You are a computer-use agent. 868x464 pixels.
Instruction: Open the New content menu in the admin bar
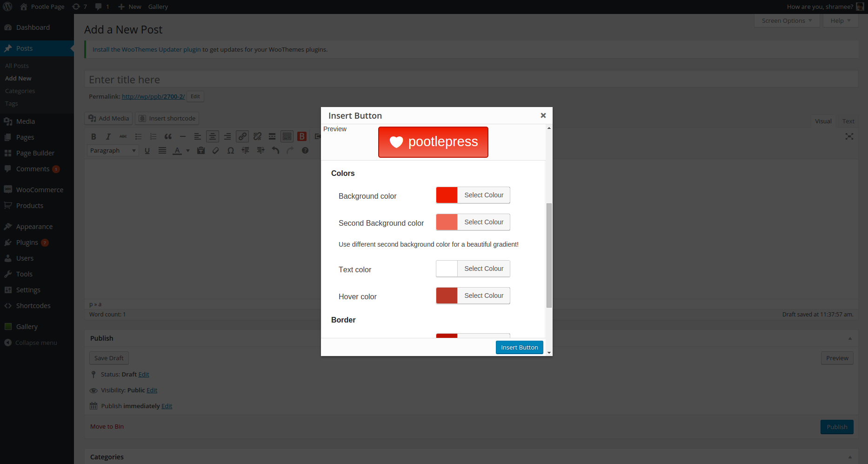tap(129, 7)
